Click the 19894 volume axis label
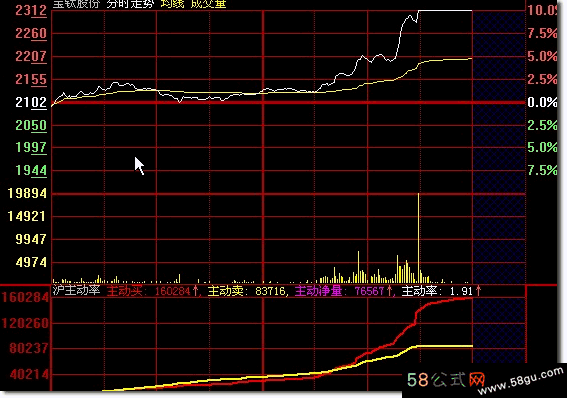Screen dimensions: 567x398 click(27, 193)
